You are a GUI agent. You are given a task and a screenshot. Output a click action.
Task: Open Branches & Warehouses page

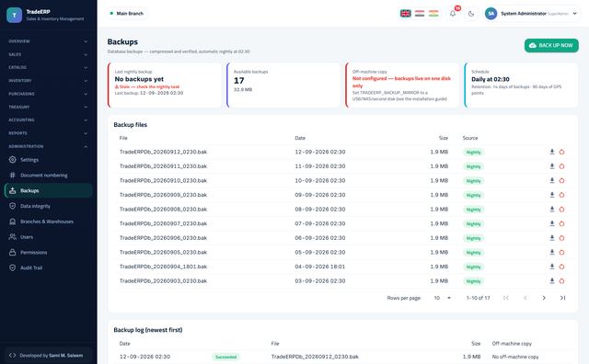tap(48, 222)
